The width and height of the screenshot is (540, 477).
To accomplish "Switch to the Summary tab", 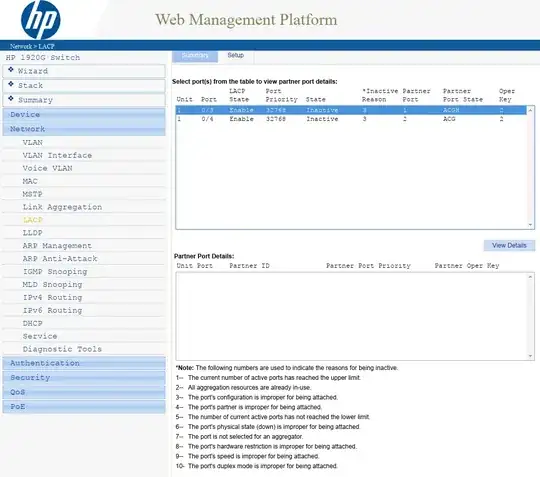I will [x=195, y=56].
